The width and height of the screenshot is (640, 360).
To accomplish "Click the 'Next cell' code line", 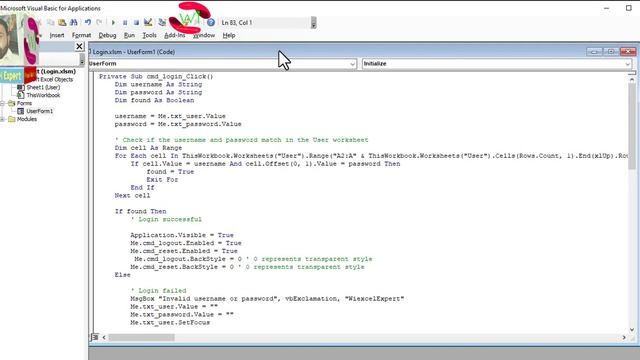I will coord(132,196).
